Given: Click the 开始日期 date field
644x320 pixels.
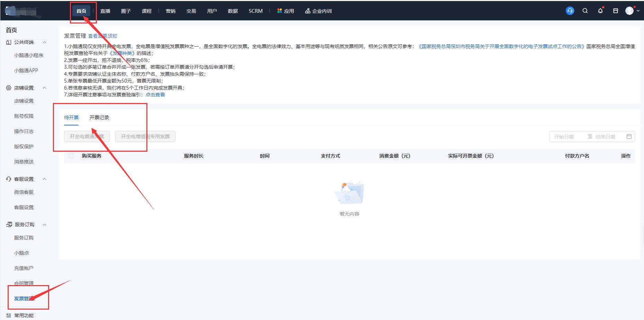Looking at the screenshot, I should click(564, 137).
